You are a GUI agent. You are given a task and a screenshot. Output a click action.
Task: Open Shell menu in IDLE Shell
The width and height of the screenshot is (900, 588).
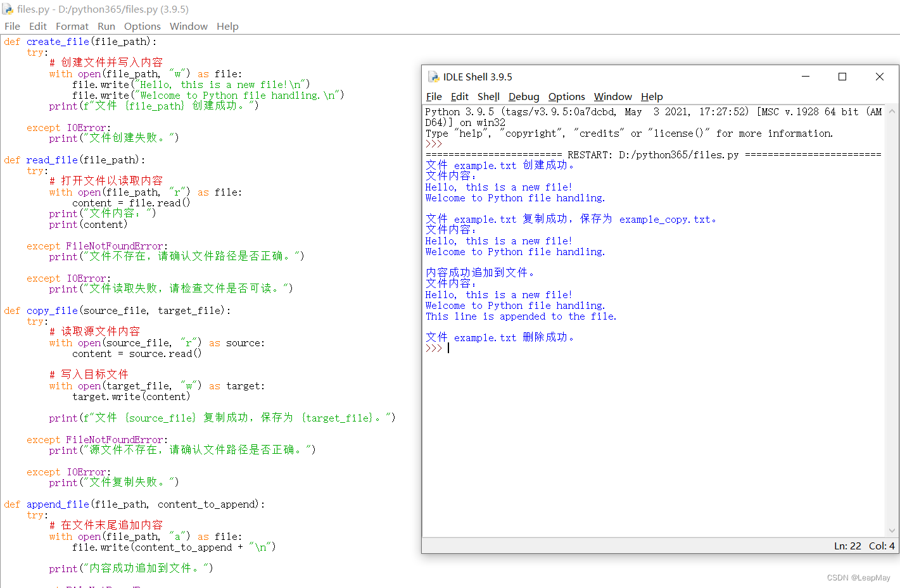pyautogui.click(x=488, y=96)
